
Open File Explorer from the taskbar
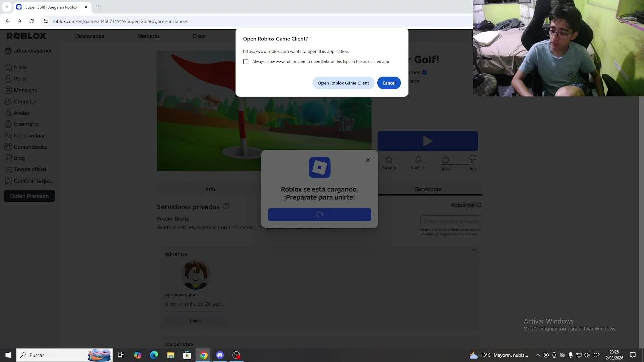(x=171, y=355)
